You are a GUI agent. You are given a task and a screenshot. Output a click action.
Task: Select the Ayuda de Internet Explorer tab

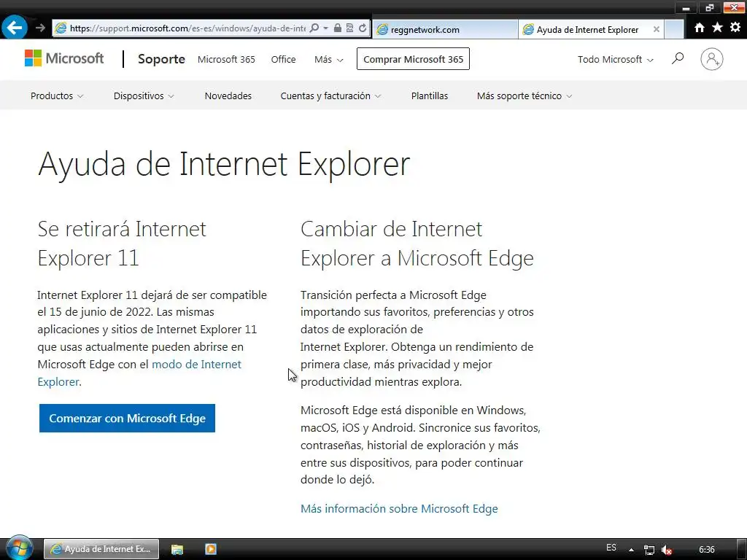[591, 29]
